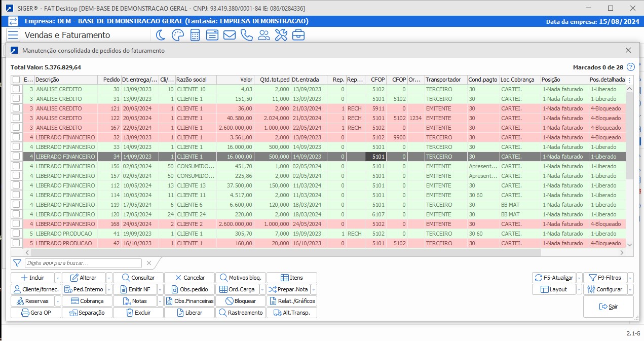
Task: Click the blue help question mark icon
Action: (x=631, y=67)
